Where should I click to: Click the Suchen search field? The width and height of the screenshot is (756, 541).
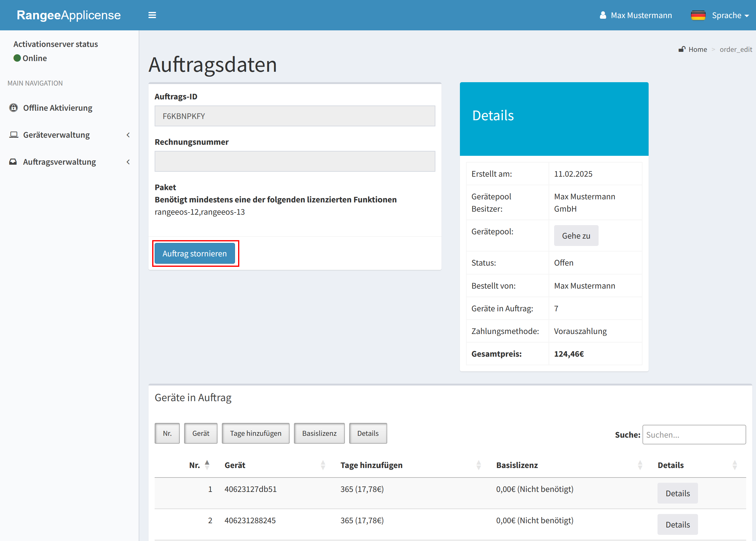point(694,434)
